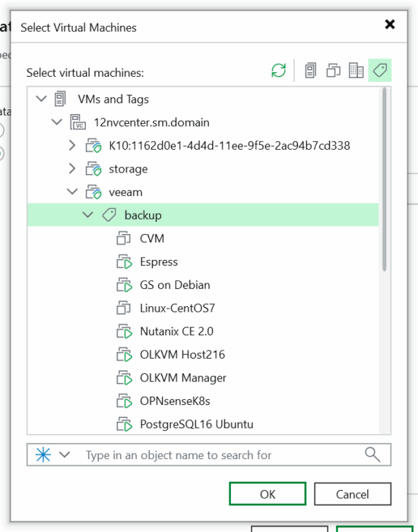This screenshot has width=418, height=532.
Task: Expand the K10 tag category
Action: (72, 146)
